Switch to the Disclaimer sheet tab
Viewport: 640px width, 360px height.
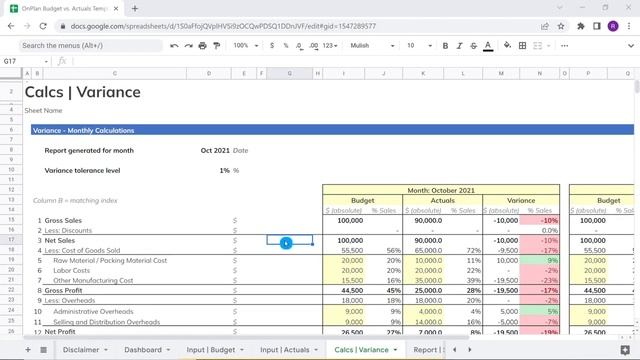pyautogui.click(x=81, y=350)
